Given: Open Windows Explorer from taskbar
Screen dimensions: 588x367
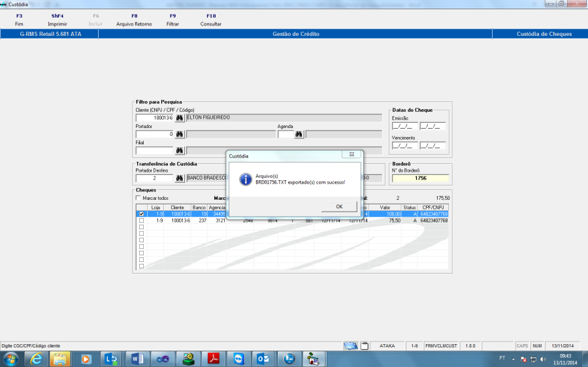Looking at the screenshot, I should pos(60,359).
